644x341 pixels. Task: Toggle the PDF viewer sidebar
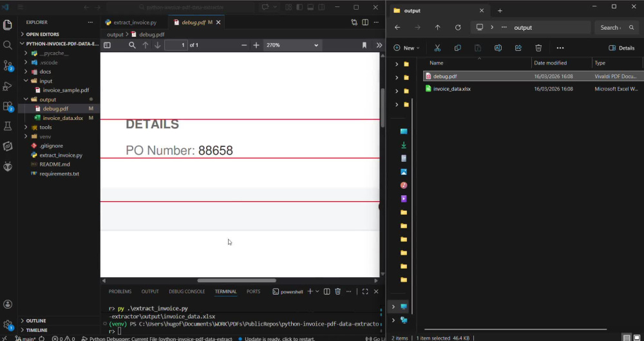(107, 45)
